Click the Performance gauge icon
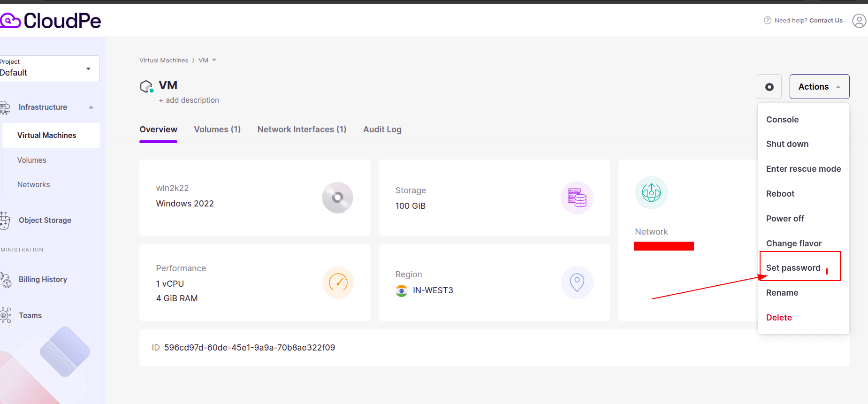 pyautogui.click(x=338, y=282)
